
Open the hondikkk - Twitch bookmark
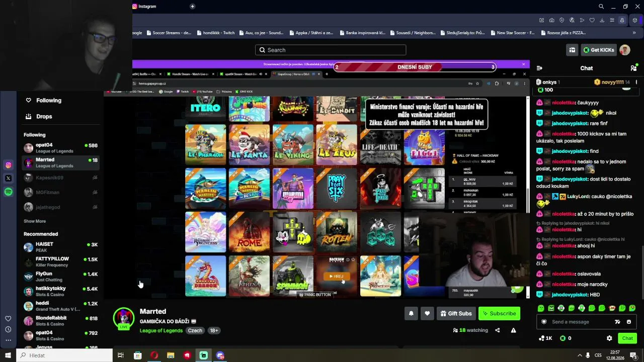[x=215, y=33]
